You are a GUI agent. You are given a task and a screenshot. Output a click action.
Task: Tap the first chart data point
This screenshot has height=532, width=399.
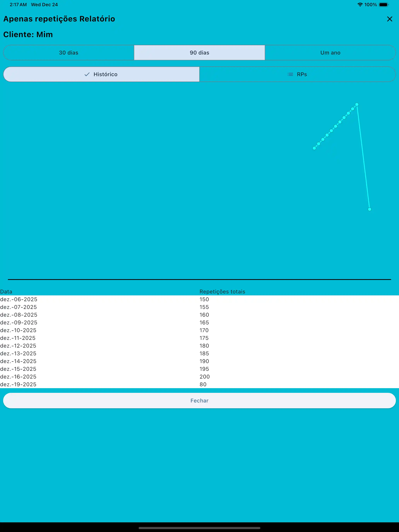[314, 148]
